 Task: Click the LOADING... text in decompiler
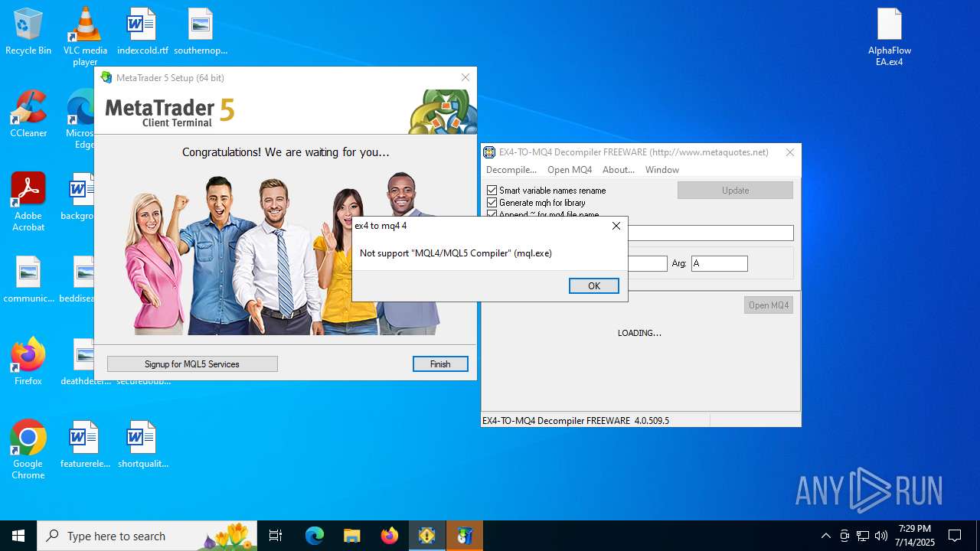(x=639, y=333)
